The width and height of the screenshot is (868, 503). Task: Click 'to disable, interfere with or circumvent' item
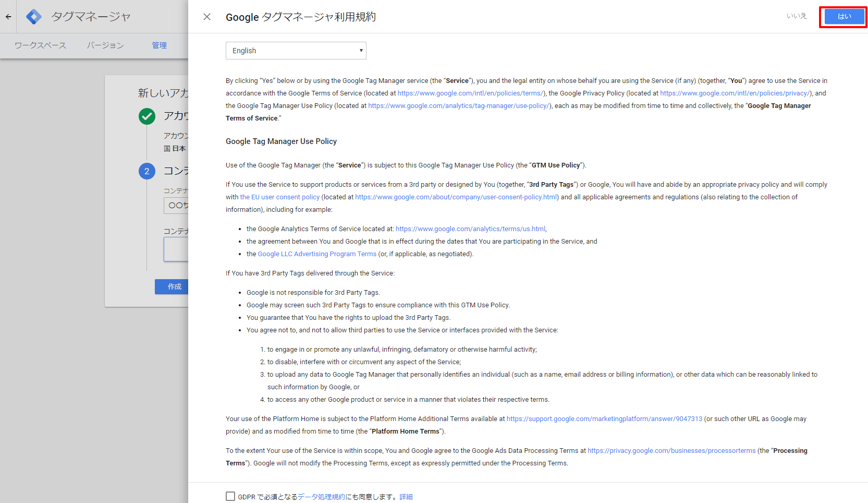pyautogui.click(x=364, y=362)
